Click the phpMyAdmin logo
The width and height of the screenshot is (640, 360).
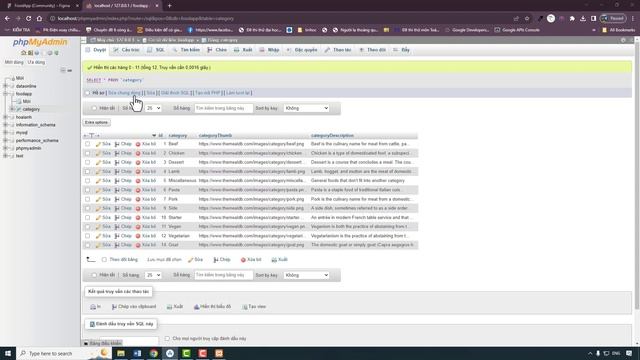pos(40,42)
